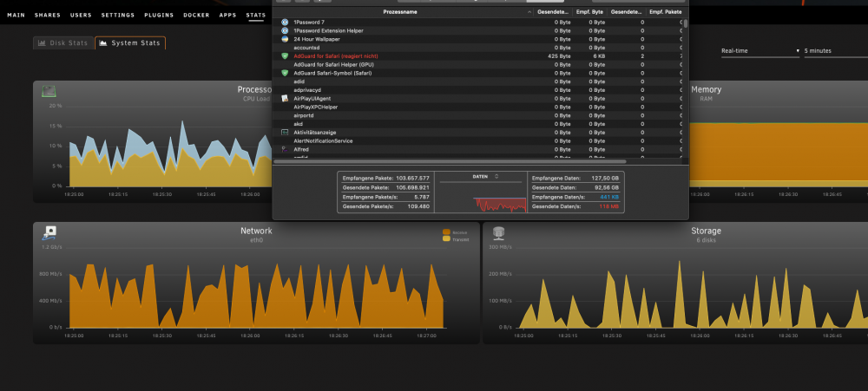Open the SETTINGS tab
Image resolution: width=868 pixels, height=391 pixels.
coord(118,15)
